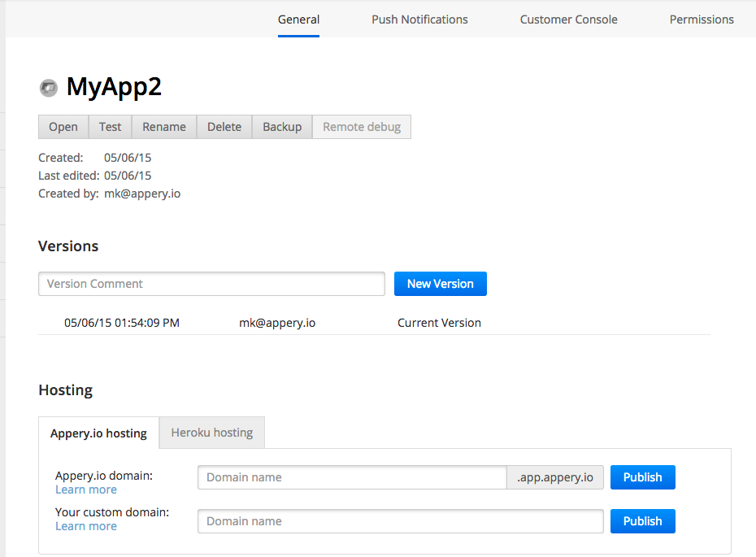This screenshot has height=557, width=756.
Task: Click the Delete button
Action: [x=224, y=127]
